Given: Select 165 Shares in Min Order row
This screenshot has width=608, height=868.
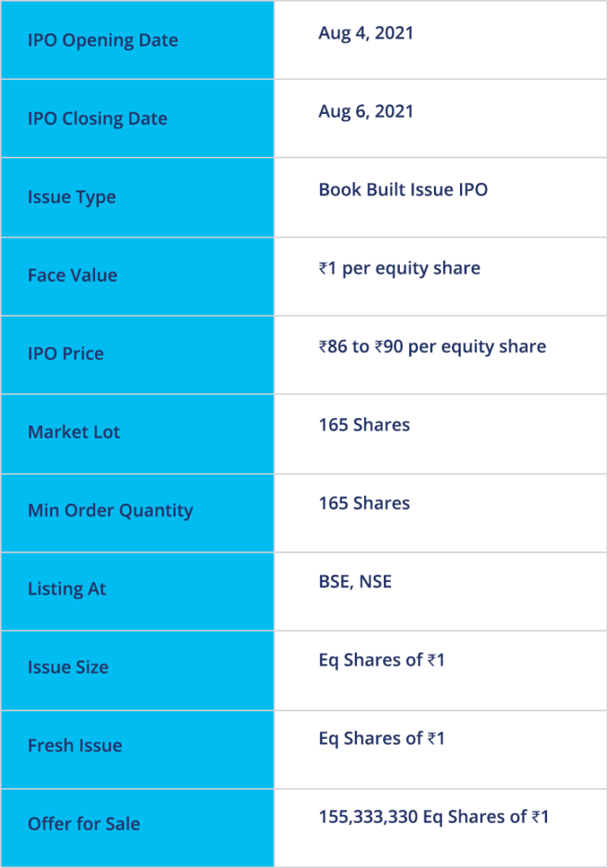Looking at the screenshot, I should click(x=364, y=504).
